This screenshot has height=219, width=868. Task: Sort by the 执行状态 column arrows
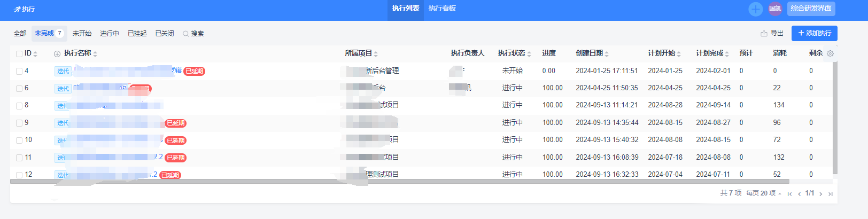click(529, 54)
